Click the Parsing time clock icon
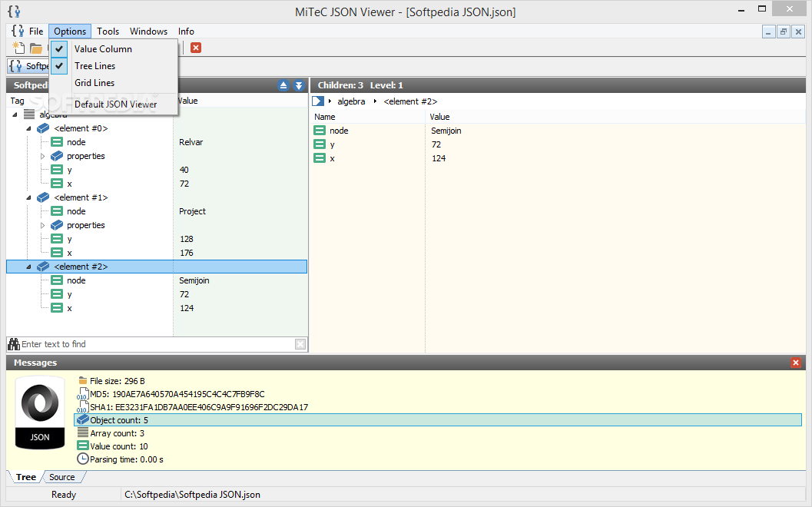The width and height of the screenshot is (812, 507). click(x=83, y=459)
